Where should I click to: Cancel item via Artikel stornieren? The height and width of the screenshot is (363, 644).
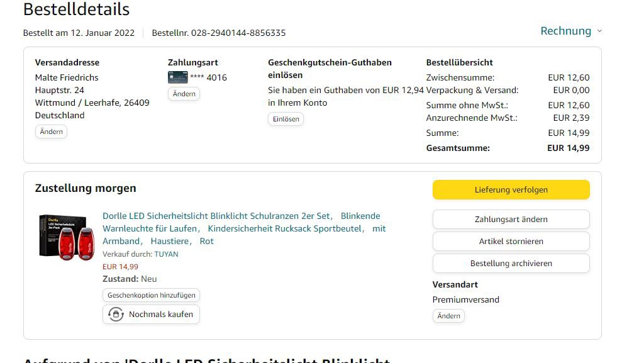click(511, 241)
